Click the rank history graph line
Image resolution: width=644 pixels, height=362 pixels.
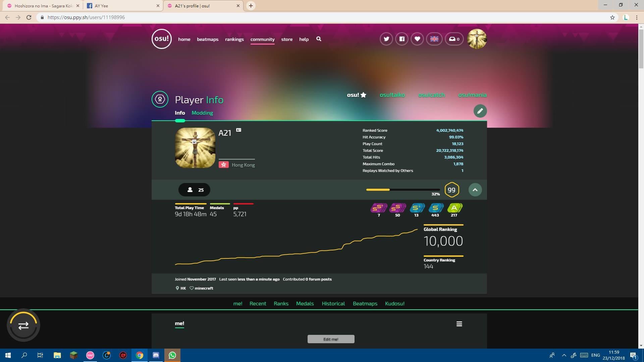296,247
